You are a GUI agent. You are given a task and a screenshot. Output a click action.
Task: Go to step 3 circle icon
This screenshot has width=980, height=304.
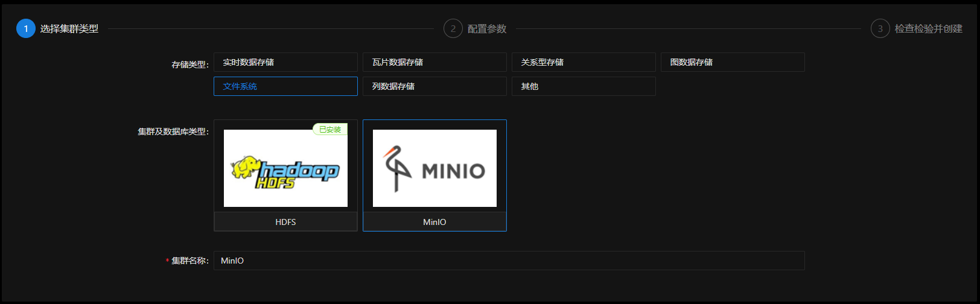click(880, 28)
